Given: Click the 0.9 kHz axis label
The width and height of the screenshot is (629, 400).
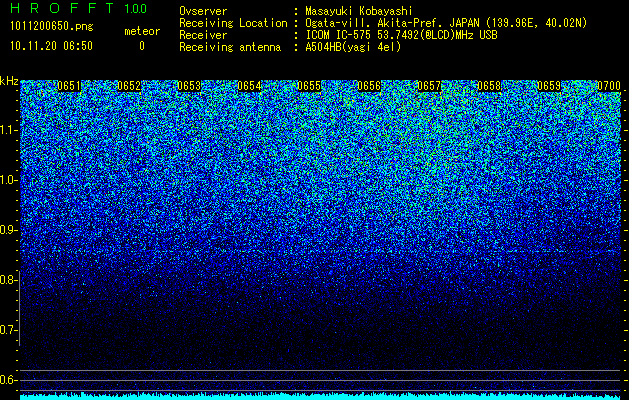Looking at the screenshot, I should pyautogui.click(x=9, y=230).
